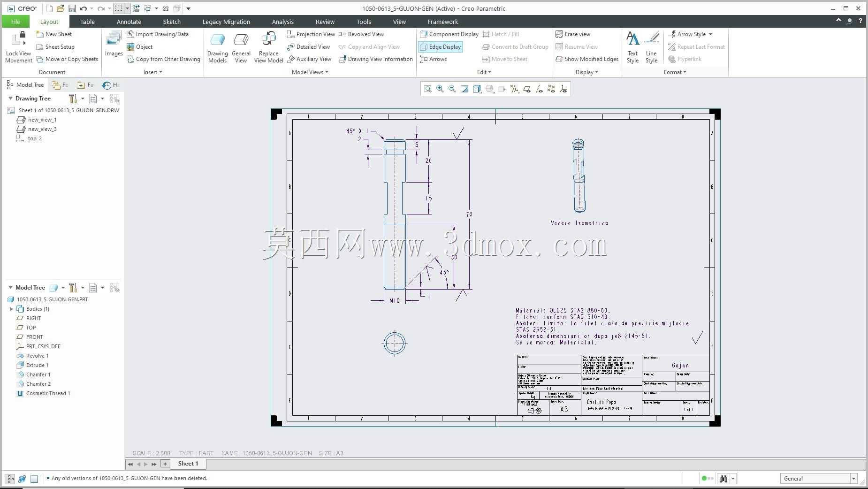Toggle Edge Display mode
Viewport: 868px width, 489px height.
click(441, 47)
